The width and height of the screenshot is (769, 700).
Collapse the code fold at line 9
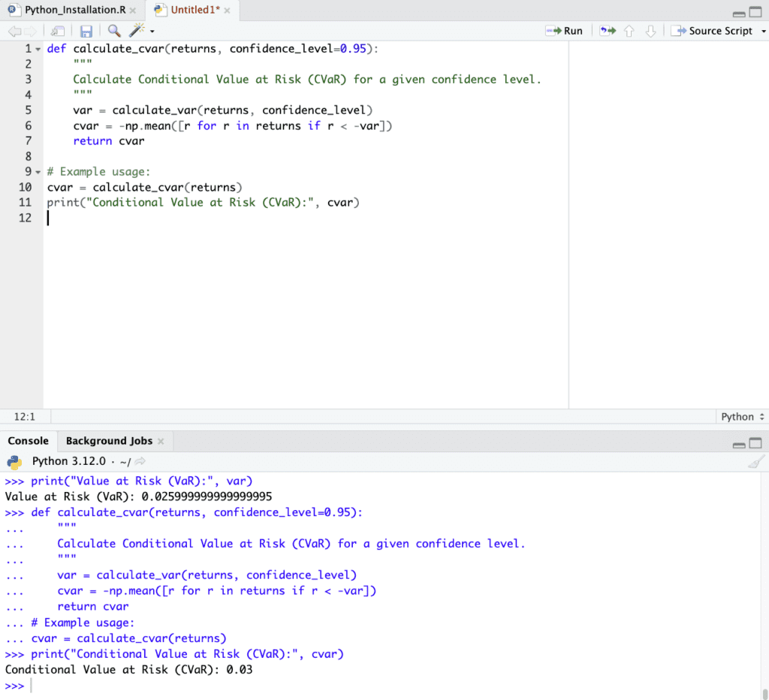[38, 172]
